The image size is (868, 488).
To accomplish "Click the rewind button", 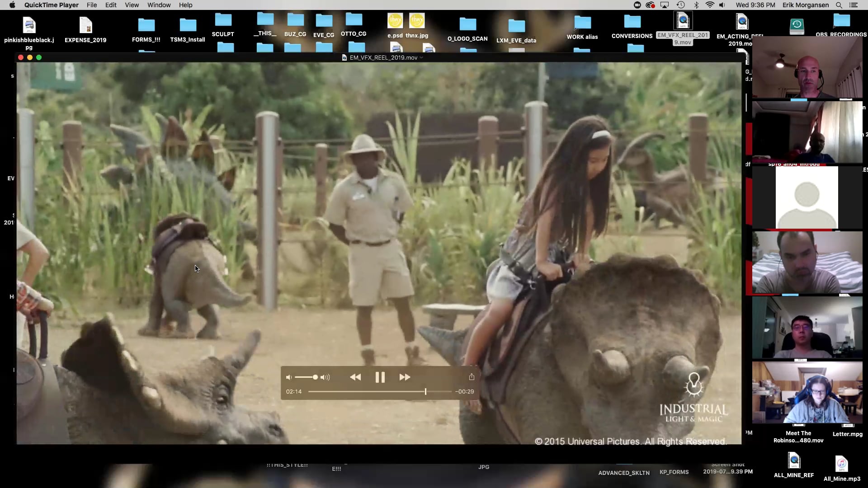I will [x=355, y=377].
